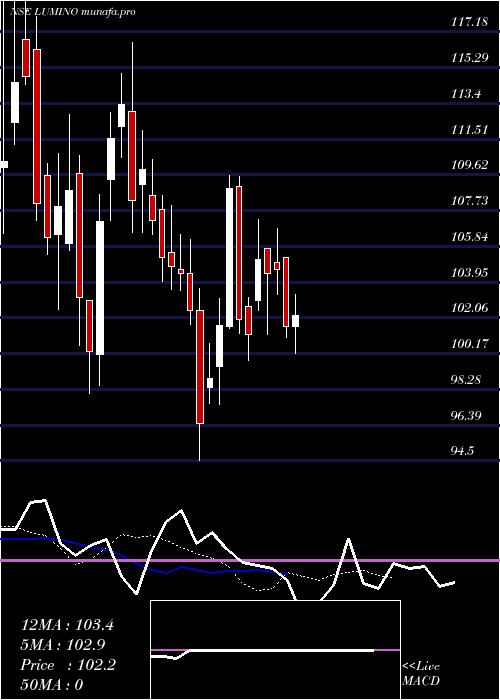The height and width of the screenshot is (700, 500).
Task: Click the 'Price : 102.2' readout
Action: click(68, 665)
